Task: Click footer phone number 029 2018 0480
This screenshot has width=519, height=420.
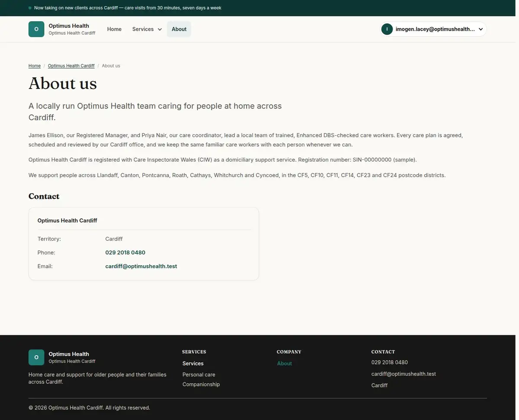Action: click(x=390, y=363)
